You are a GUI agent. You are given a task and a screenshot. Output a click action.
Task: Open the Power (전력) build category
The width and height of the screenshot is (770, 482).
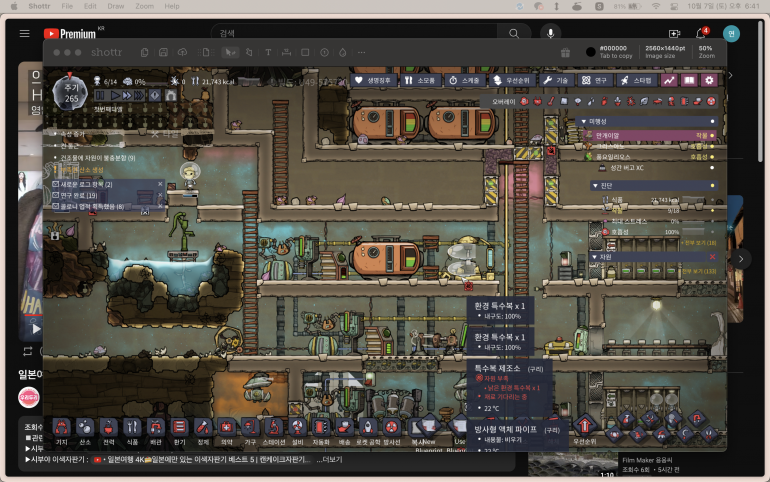click(109, 428)
